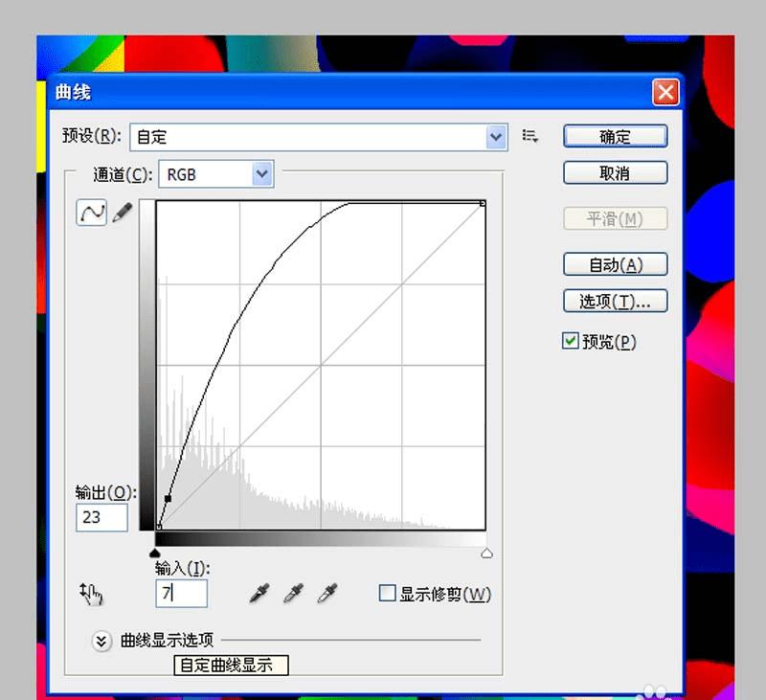
Task: Click the 确定 OK button
Action: pyautogui.click(x=615, y=136)
